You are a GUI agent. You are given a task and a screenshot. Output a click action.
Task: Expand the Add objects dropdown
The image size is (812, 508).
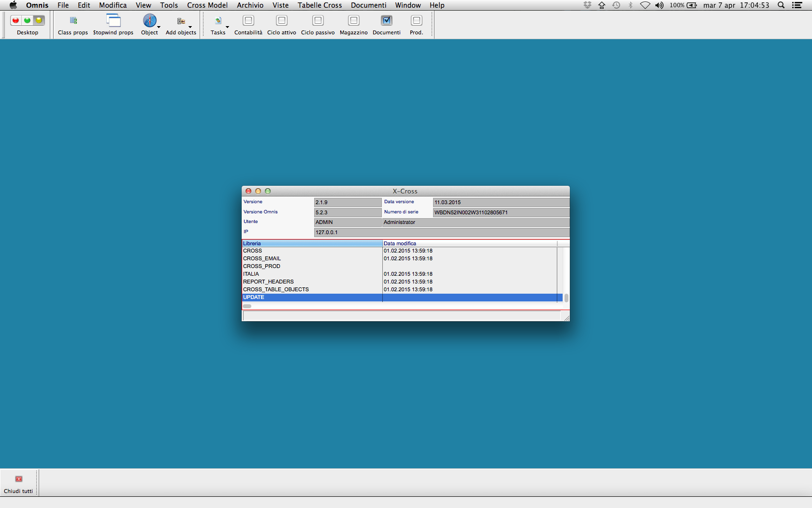[x=190, y=27]
